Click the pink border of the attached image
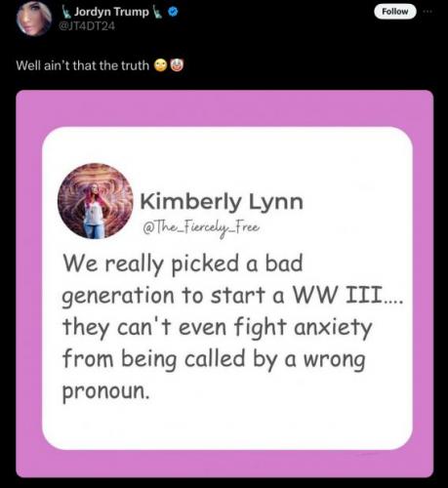 224,108
